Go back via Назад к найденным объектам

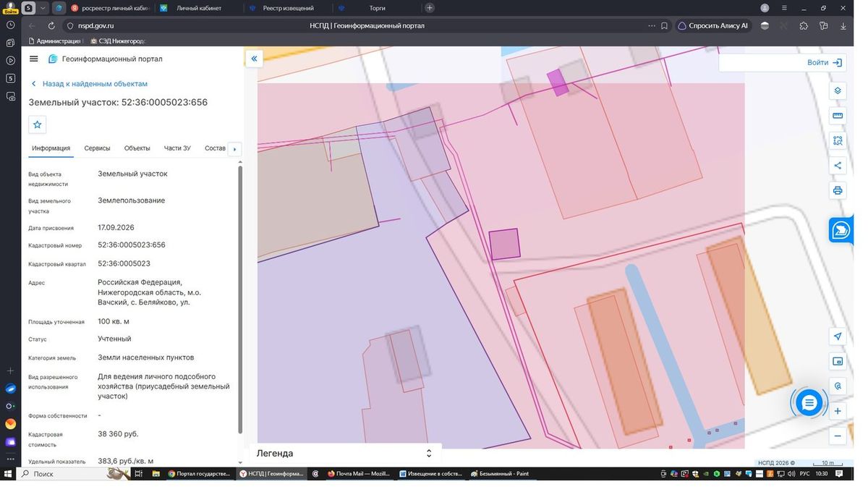point(89,84)
